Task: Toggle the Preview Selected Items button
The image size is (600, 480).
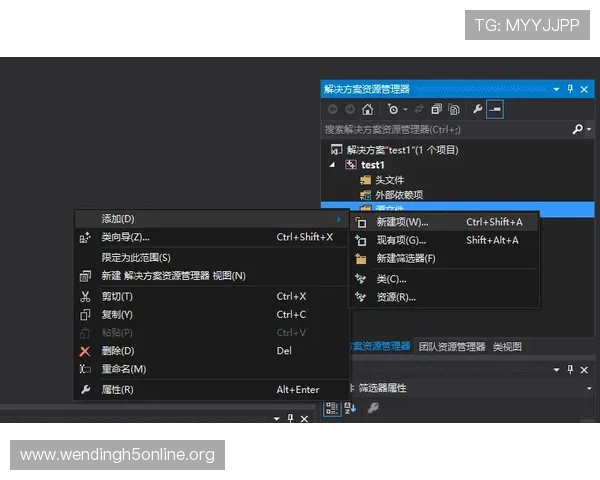Action: point(494,109)
